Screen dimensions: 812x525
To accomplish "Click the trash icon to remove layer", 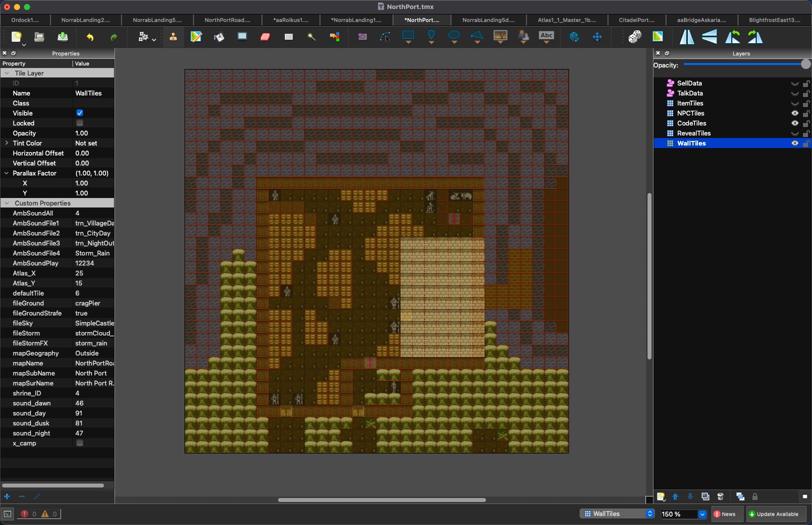I will pos(720,496).
